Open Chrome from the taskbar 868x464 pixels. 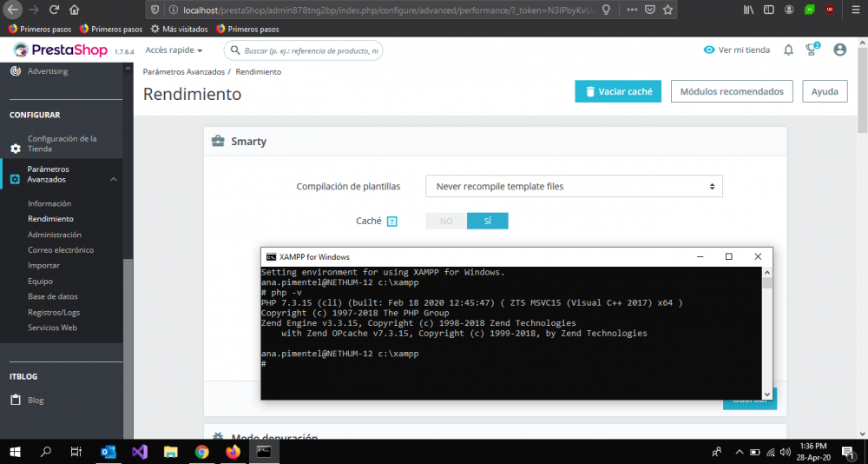[202, 452]
